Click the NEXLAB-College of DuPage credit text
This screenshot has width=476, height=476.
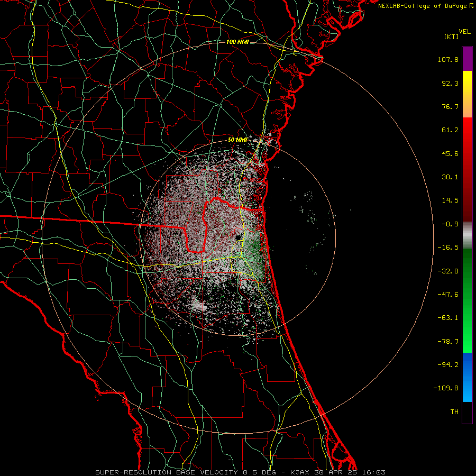[x=425, y=6]
